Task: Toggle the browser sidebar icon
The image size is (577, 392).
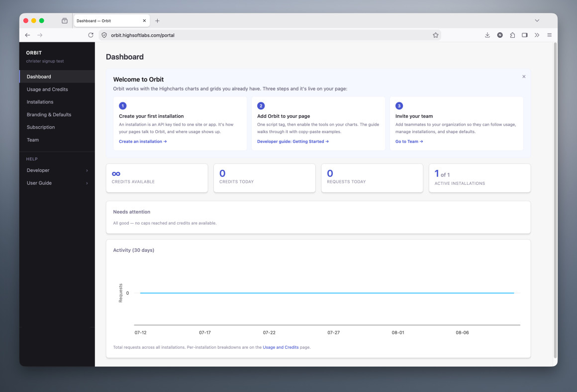Action: [x=524, y=35]
